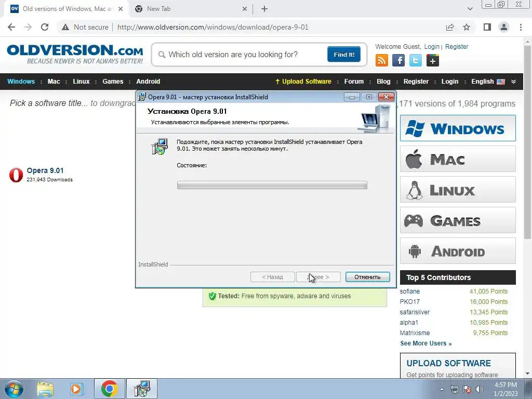Click the big ANDROID platform button
Image resolution: width=532 pixels, height=399 pixels.
point(458,251)
